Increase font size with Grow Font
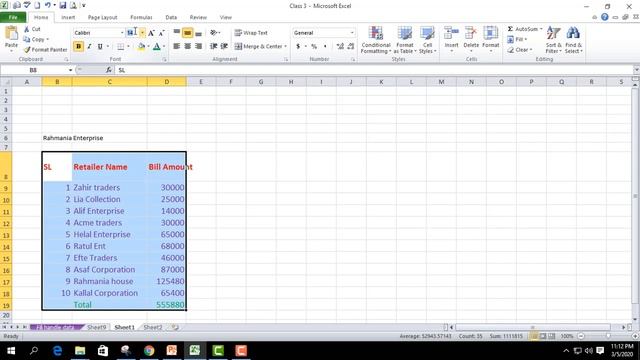Image resolution: width=640 pixels, height=360 pixels. (x=151, y=33)
